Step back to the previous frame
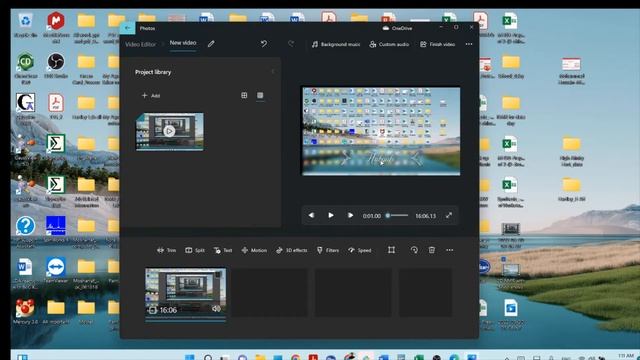Screen dimensions: 640x360 click(311, 215)
